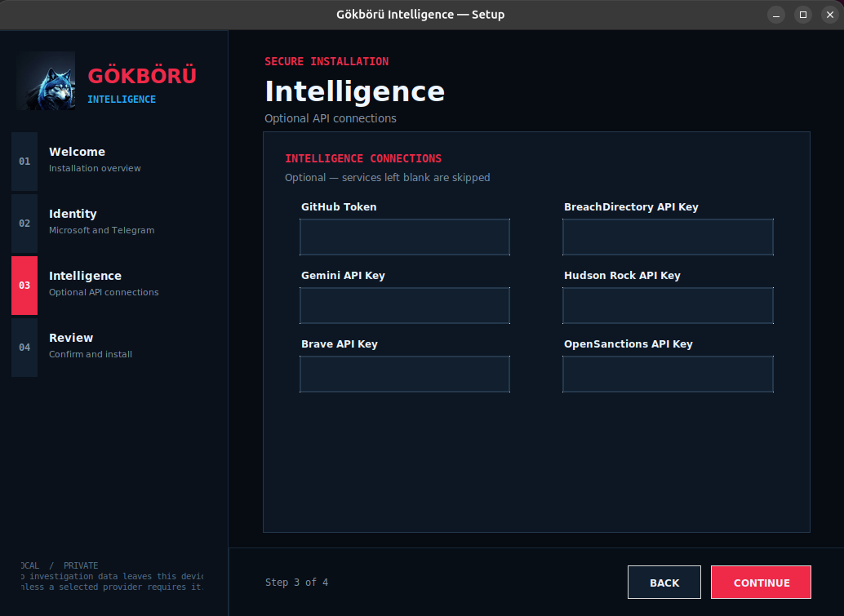Focus the BreachDirectory API Key field
This screenshot has height=616, width=844.
(668, 237)
